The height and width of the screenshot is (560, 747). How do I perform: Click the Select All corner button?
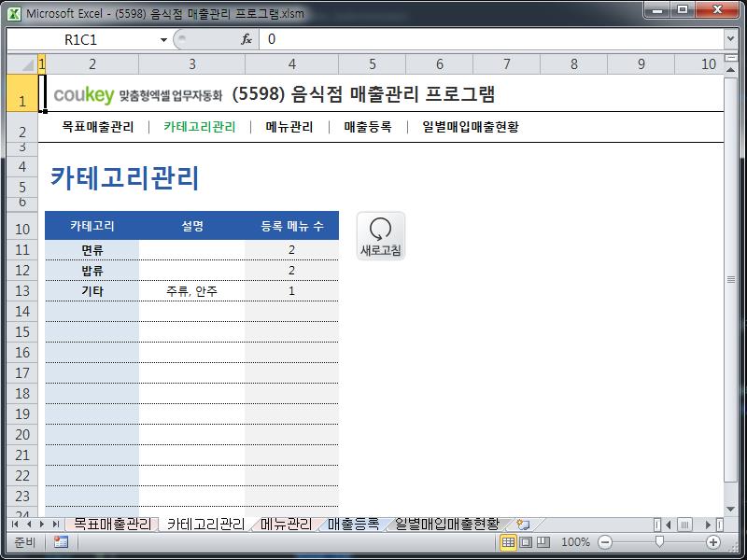[21, 63]
